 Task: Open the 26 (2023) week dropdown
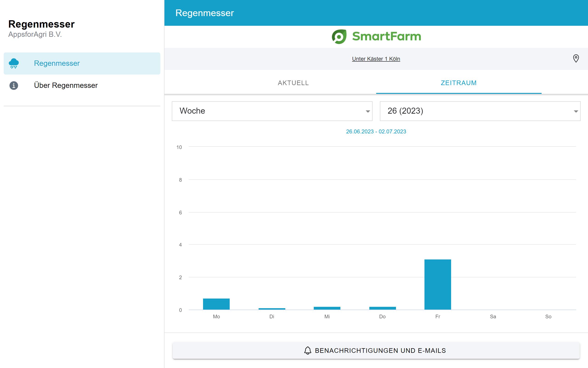tap(480, 111)
